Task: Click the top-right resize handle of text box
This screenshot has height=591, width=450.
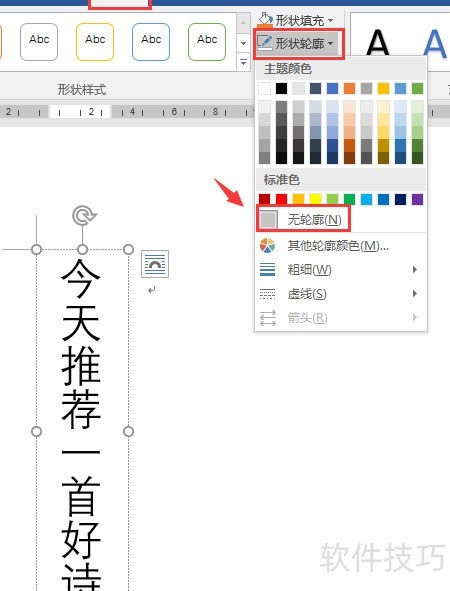Action: coord(129,250)
